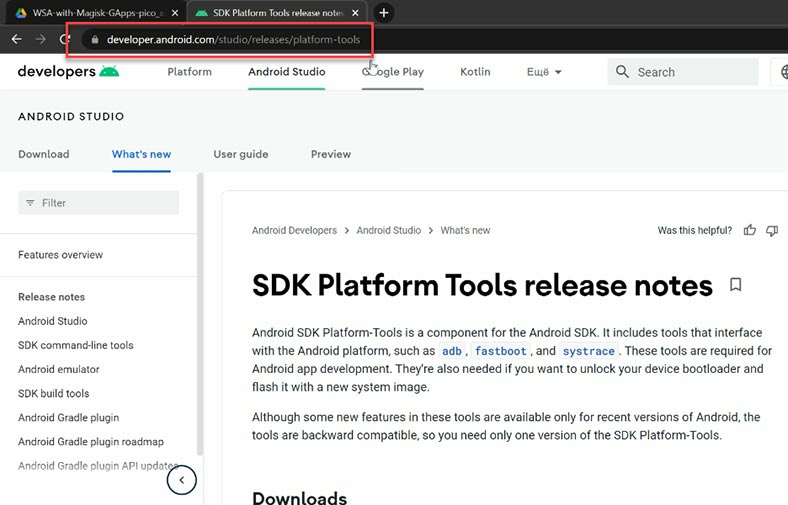Open the Platform nav item

(189, 72)
